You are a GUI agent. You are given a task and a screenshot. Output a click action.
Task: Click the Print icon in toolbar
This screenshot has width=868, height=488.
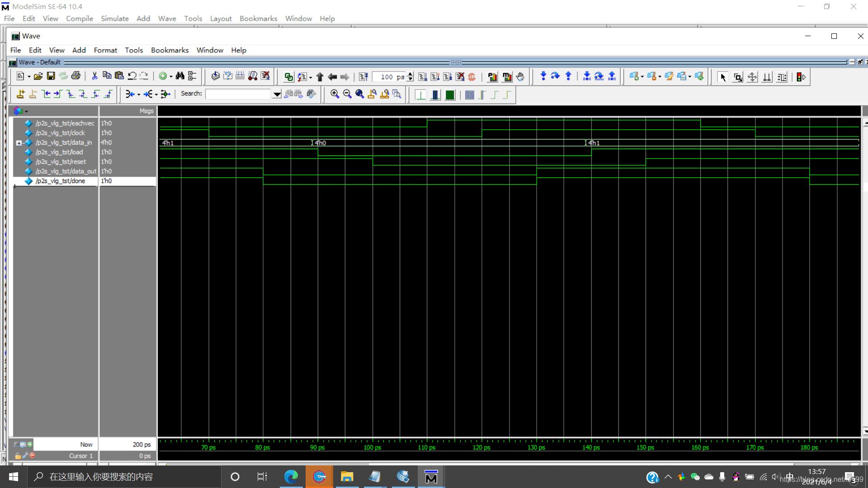point(76,76)
